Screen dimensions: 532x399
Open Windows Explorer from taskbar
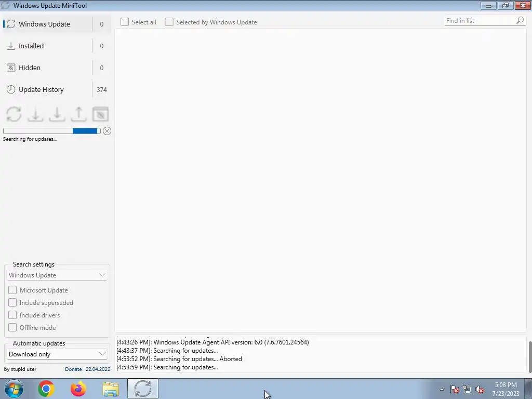coord(111,389)
